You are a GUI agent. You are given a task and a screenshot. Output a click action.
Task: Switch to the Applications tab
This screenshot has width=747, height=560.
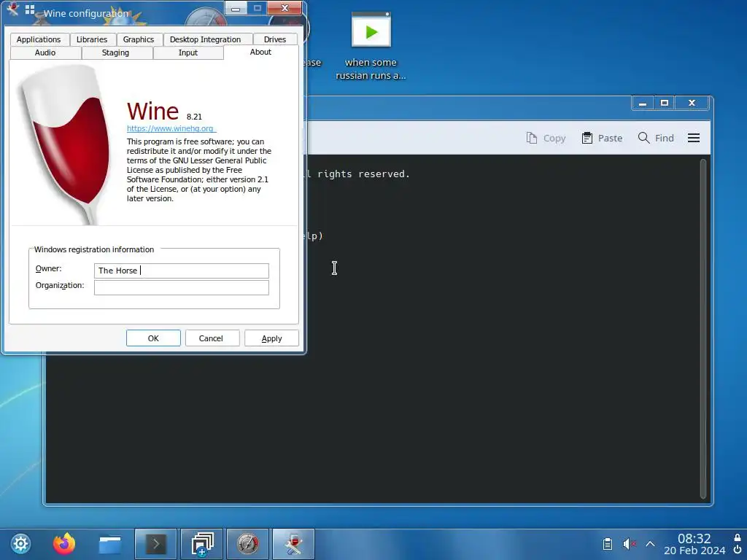pos(39,39)
